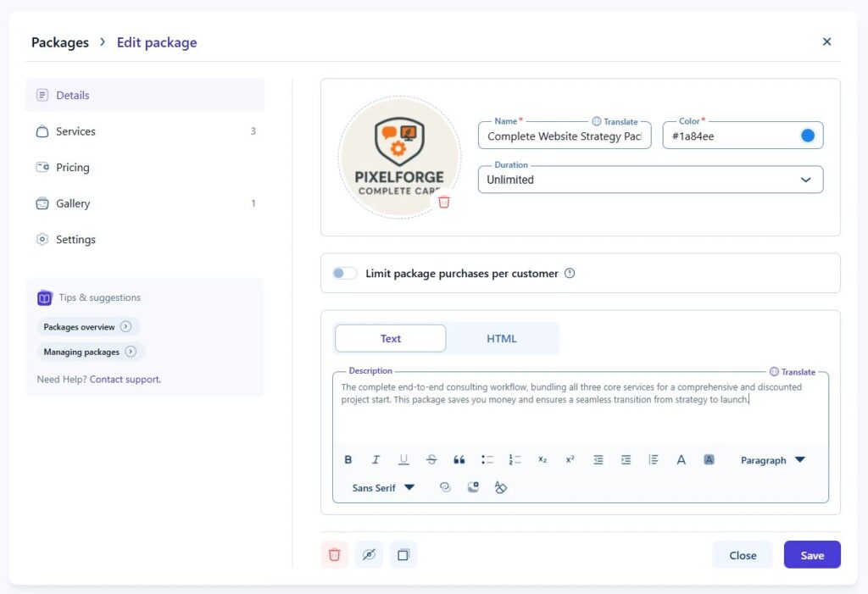The width and height of the screenshot is (868, 594).
Task: Clear text formatting with the eraser icon
Action: 500,488
